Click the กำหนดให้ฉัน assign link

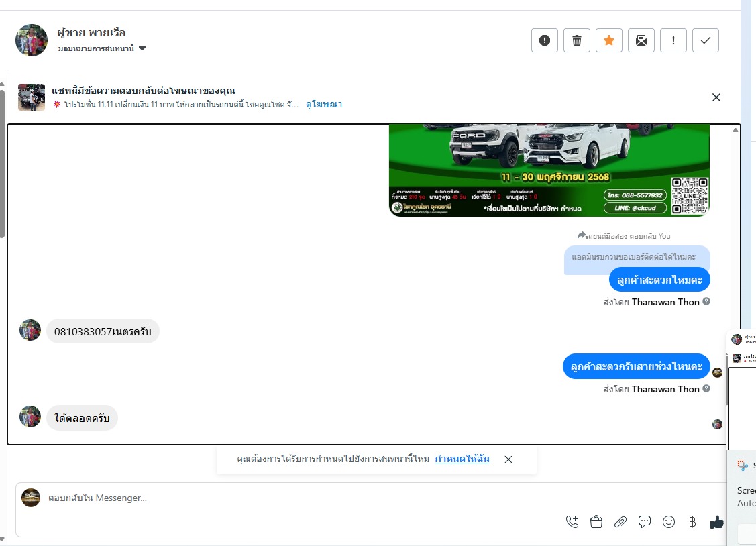click(462, 459)
